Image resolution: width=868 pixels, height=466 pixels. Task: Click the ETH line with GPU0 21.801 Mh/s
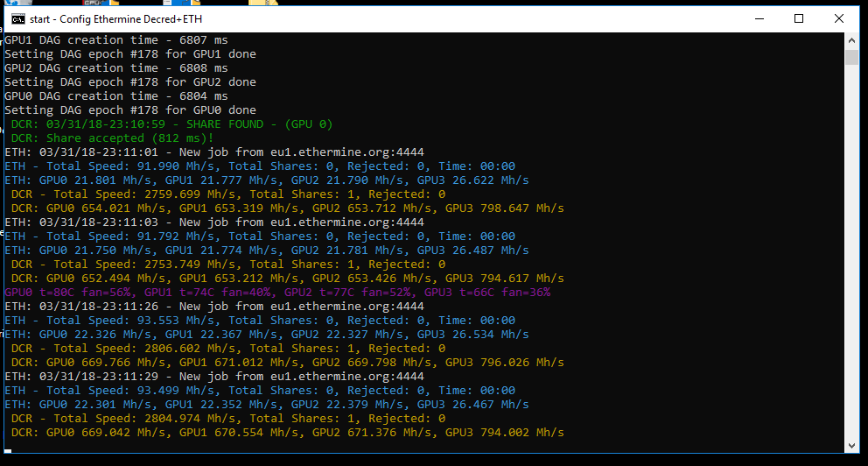pyautogui.click(x=266, y=180)
